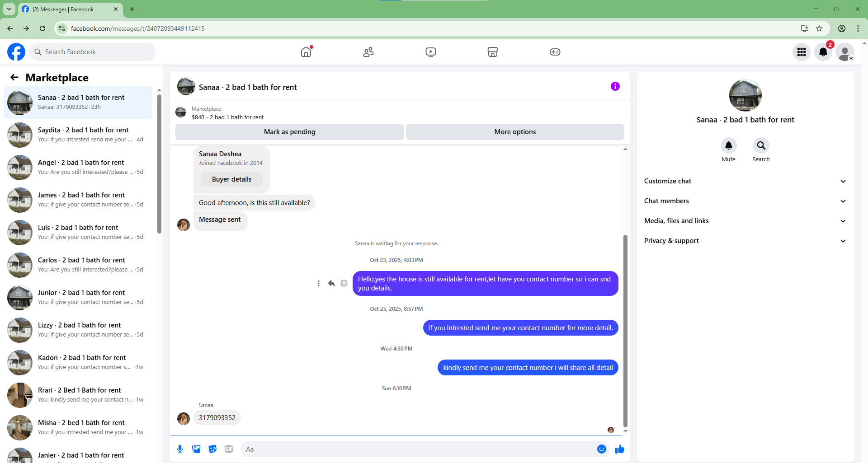Attach a photo with the image icon
This screenshot has height=463, width=868.
(196, 449)
